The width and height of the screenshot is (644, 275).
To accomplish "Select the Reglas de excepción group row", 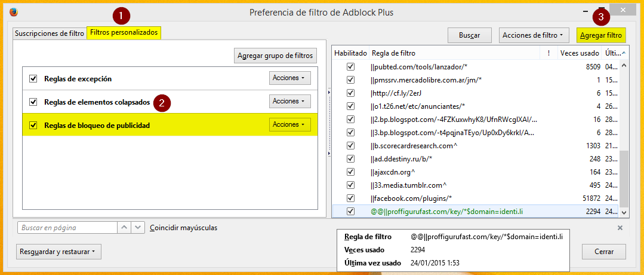I will point(170,78).
